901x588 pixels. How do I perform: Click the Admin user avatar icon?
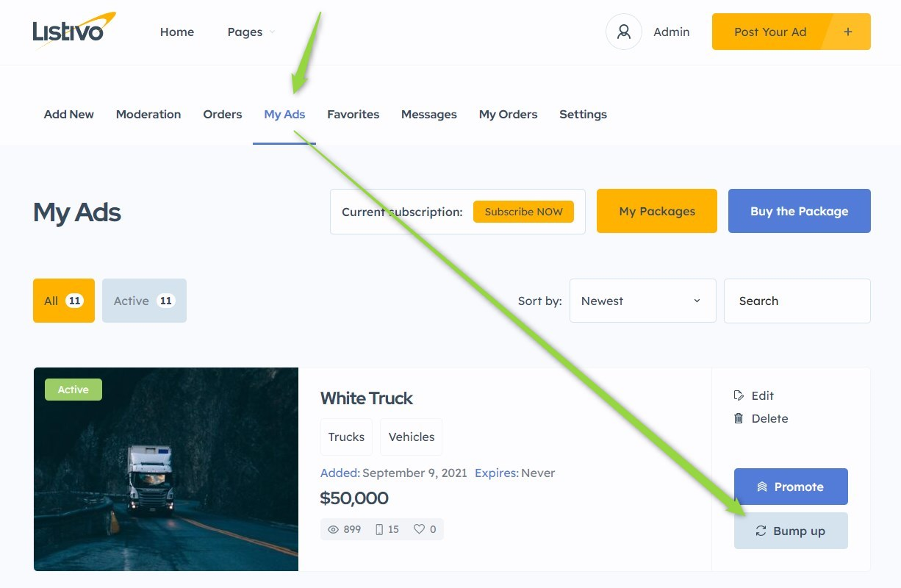pos(624,32)
